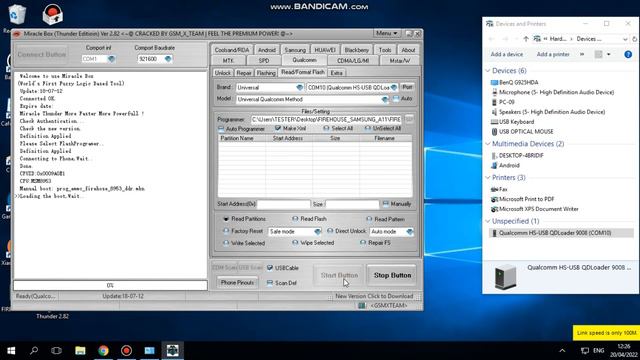This screenshot has height=360, width=640.
Task: Switch to the Samsung tab
Action: [x=295, y=50]
